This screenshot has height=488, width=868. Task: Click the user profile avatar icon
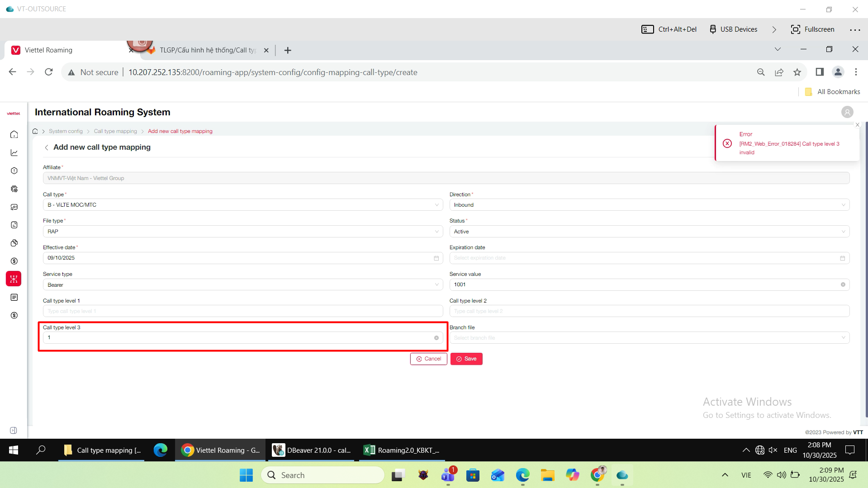[x=847, y=112]
